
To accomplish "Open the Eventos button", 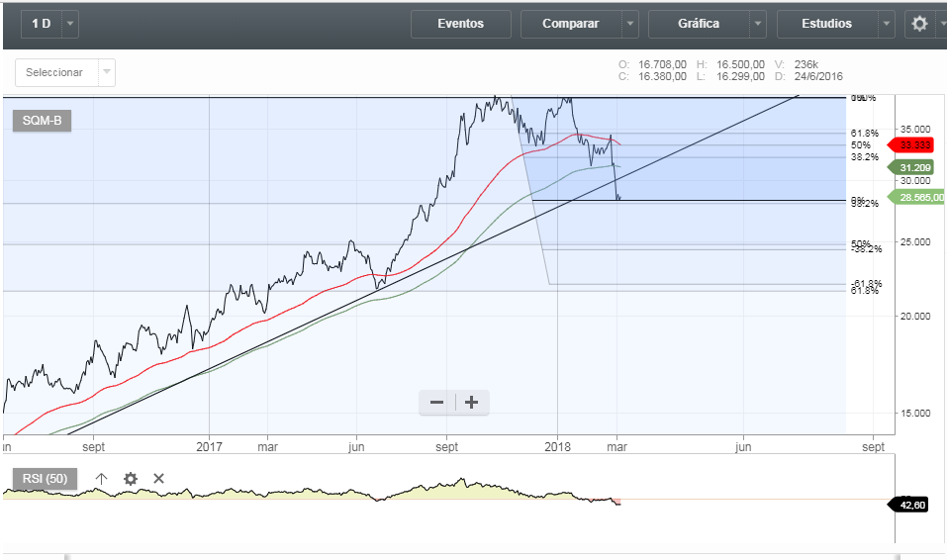I will [461, 24].
